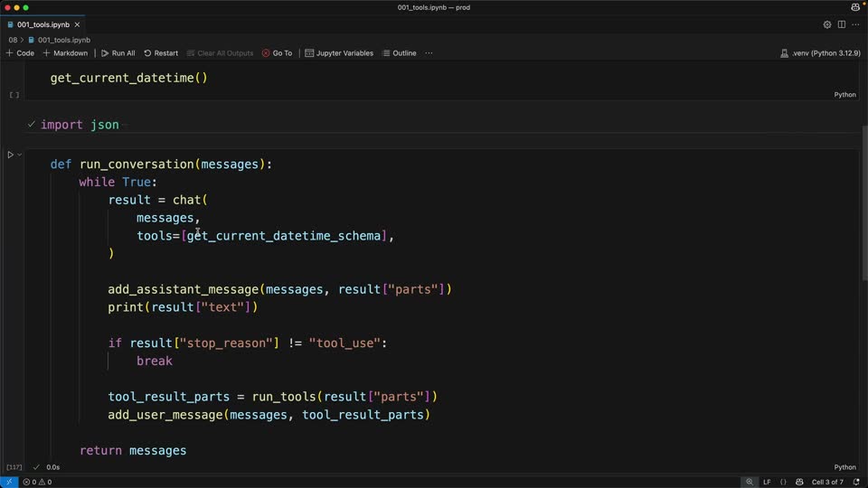Open the notebook Outline
The image size is (868, 488).
click(x=399, y=53)
